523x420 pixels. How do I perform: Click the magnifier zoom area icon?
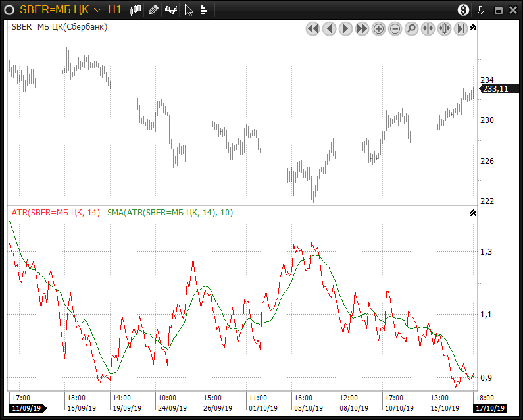[412, 28]
